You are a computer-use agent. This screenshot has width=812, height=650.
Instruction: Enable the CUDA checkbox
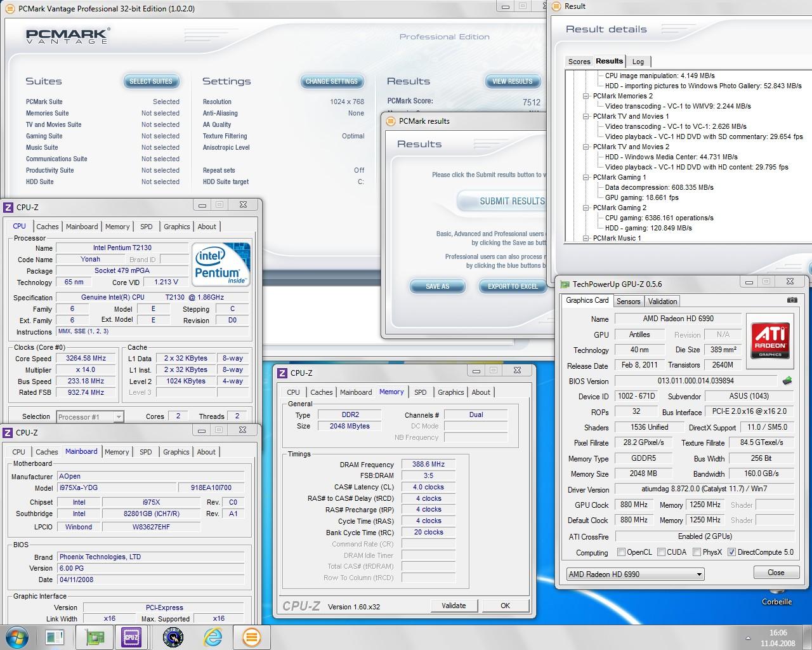point(661,552)
